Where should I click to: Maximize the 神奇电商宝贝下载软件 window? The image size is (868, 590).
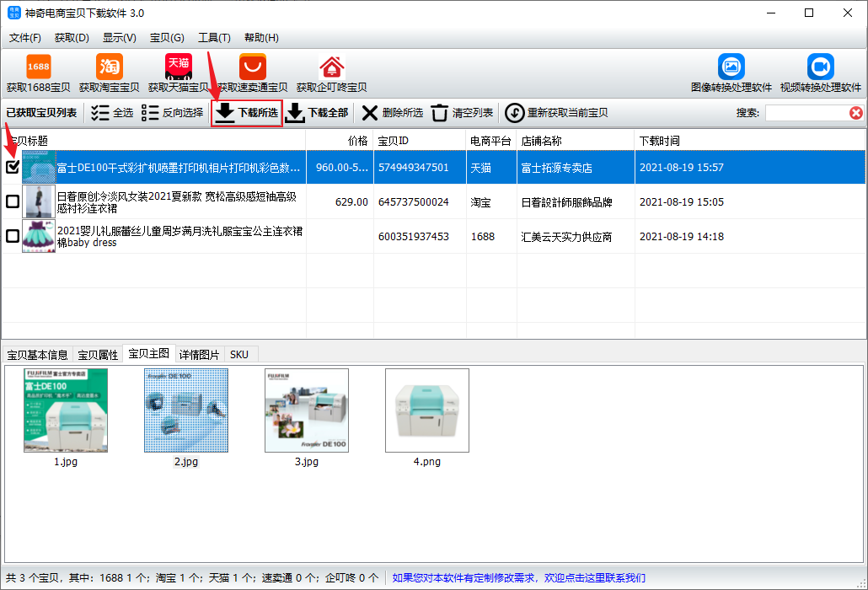[809, 13]
